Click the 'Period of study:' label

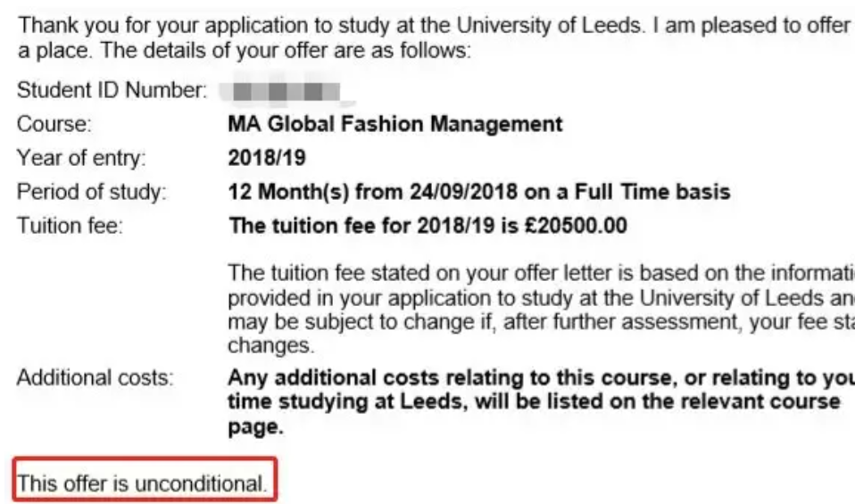click(91, 192)
